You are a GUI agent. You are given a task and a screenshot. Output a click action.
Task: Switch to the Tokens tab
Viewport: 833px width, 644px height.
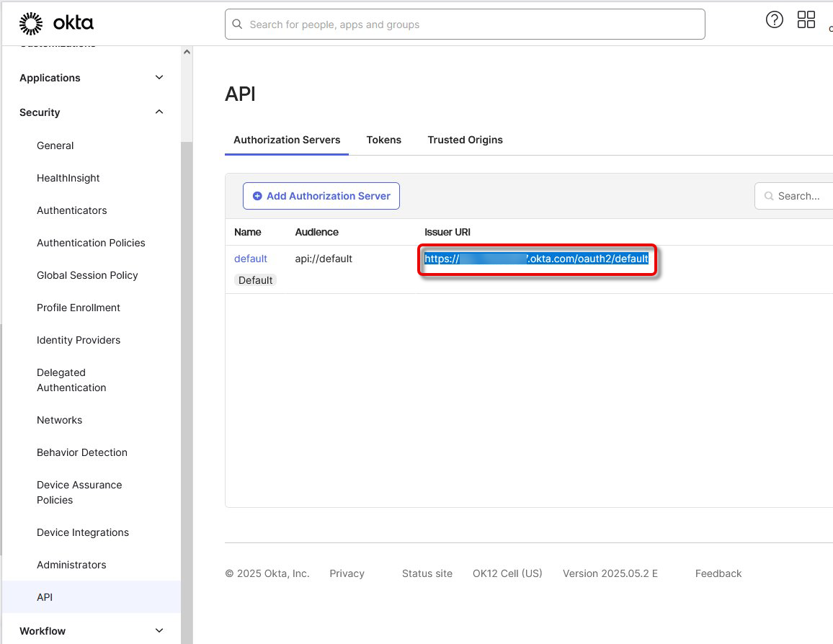point(383,140)
